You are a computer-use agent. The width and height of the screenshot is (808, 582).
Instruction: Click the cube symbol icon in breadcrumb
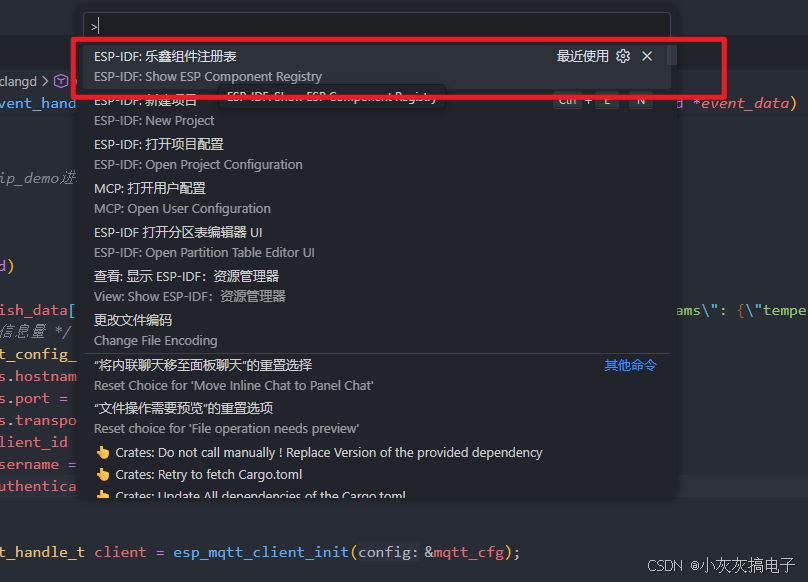(61, 81)
